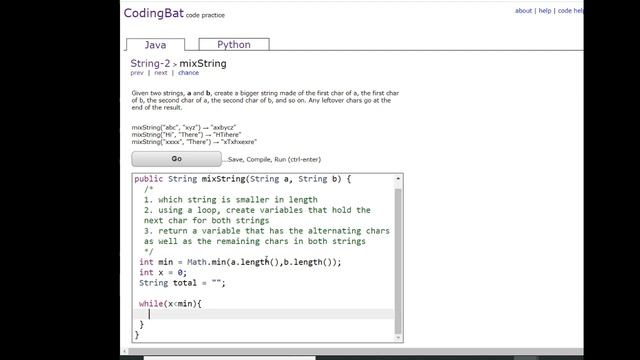This screenshot has height=360, width=640.
Task: Click the example mixString("Hi", "There") line
Action: pos(186,134)
